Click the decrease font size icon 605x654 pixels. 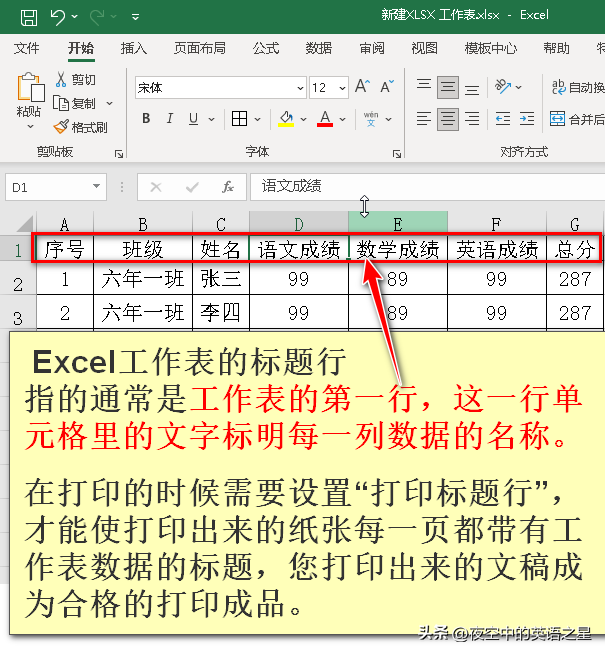coord(387,87)
